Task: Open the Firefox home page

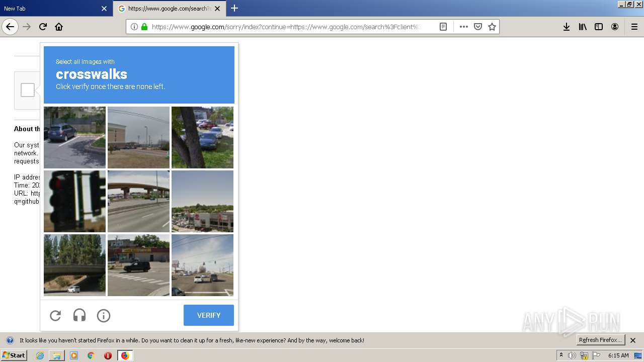Action: click(x=59, y=27)
